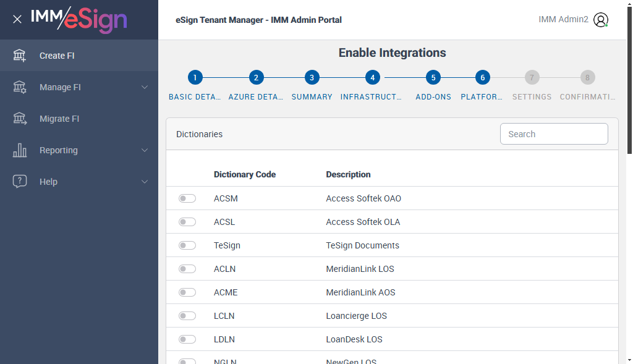Open the IMM Admin2 user profile icon

tap(600, 20)
